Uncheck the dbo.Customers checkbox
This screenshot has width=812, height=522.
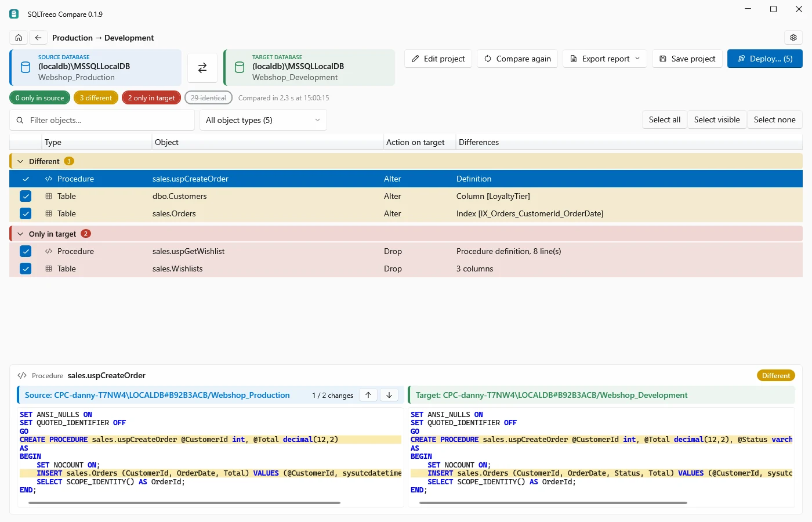pos(26,196)
